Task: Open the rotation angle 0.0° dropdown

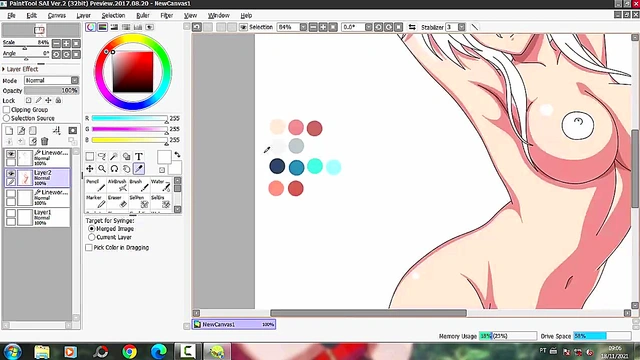Action: click(x=369, y=27)
